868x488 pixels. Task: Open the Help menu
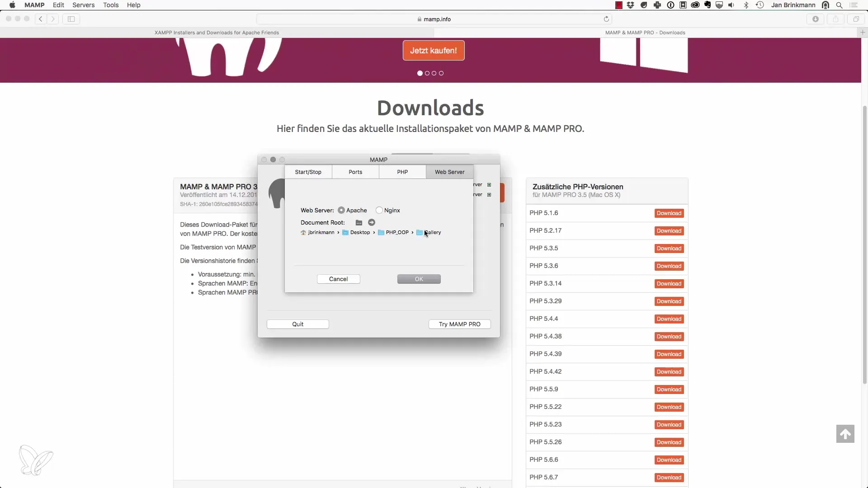[x=134, y=5]
